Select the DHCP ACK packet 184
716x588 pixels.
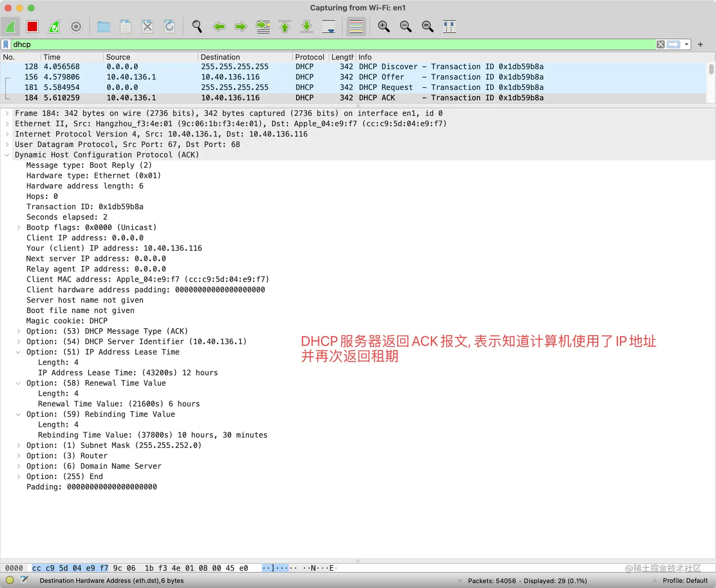354,98
